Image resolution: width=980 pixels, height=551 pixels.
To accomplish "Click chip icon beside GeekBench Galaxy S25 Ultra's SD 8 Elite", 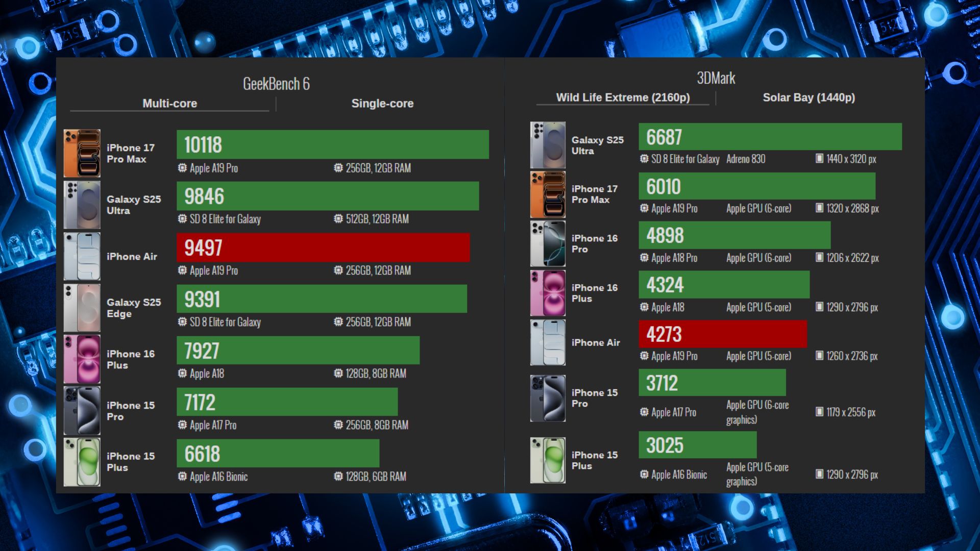I will pos(182,219).
